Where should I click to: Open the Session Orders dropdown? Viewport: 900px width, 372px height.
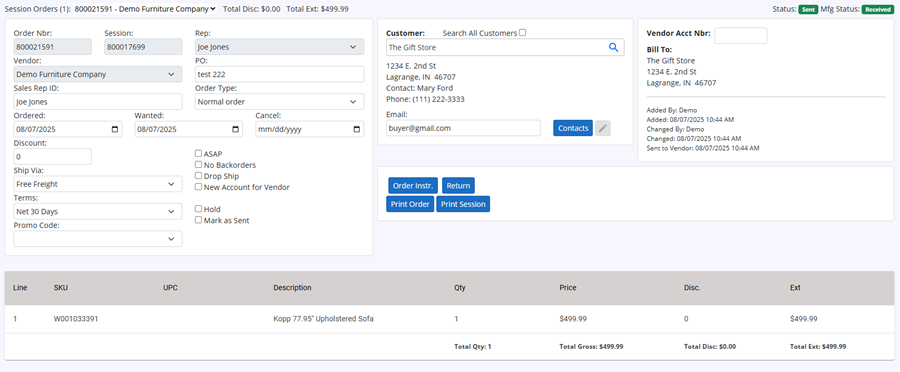pos(145,9)
